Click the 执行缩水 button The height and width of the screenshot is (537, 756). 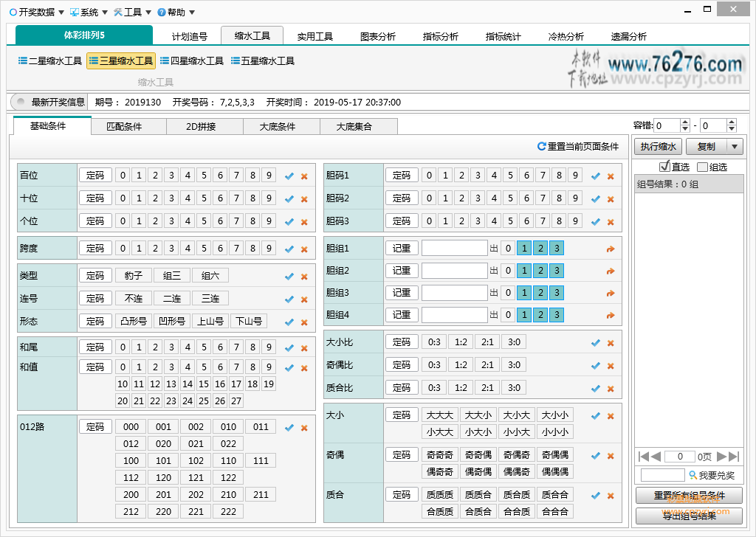click(658, 146)
